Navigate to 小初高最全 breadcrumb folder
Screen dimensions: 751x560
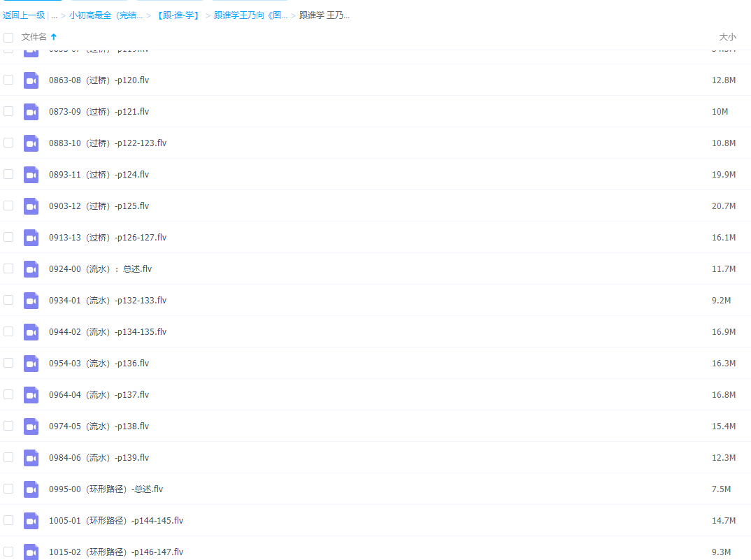point(106,15)
